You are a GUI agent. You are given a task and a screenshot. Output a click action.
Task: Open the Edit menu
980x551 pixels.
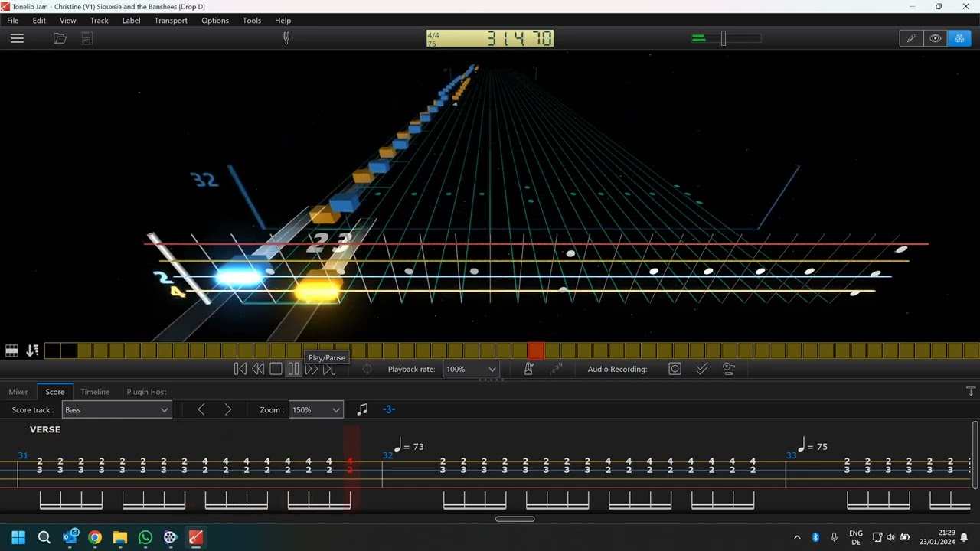tap(39, 21)
